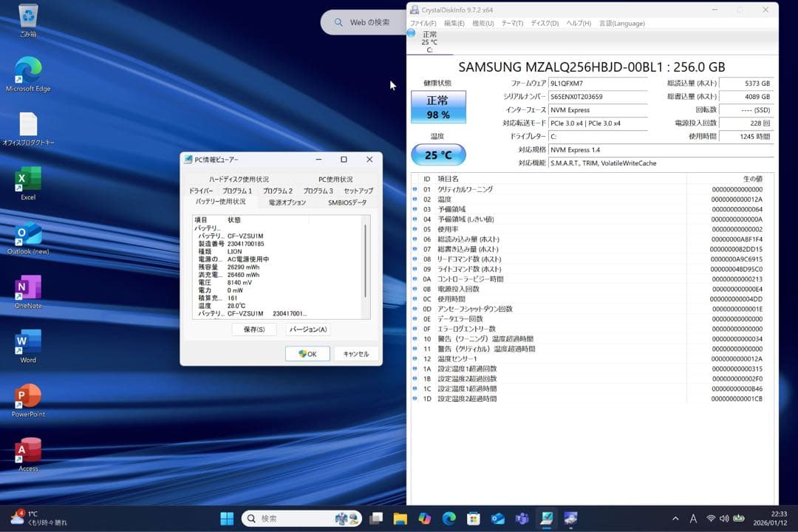Click the 25°C temperature indicator in CrystalDiskInfo
This screenshot has height=532, width=798.
pos(439,154)
